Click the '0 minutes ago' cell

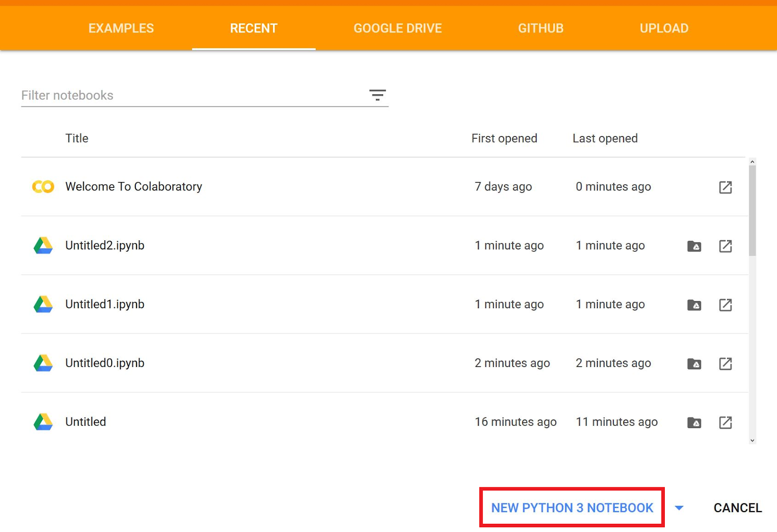(x=613, y=187)
